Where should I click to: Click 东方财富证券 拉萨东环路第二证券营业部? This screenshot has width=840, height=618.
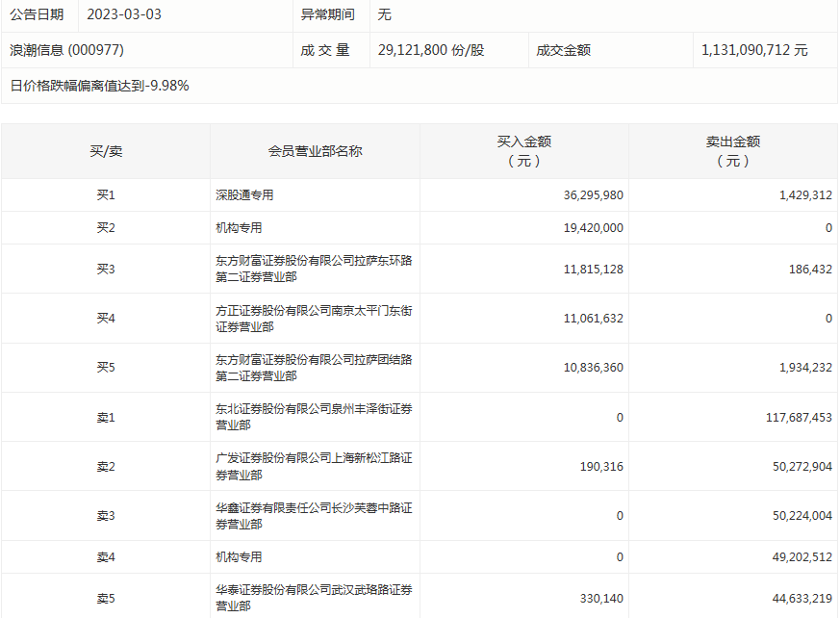tap(314, 269)
